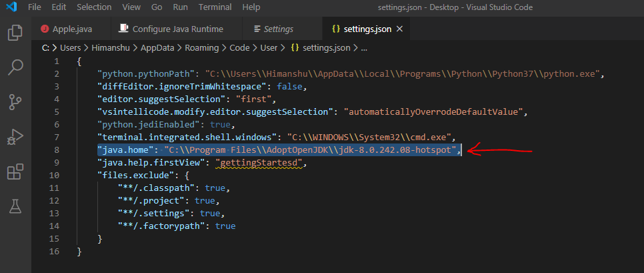Open the Terminal menu
The image size is (644, 273).
pos(215,7)
